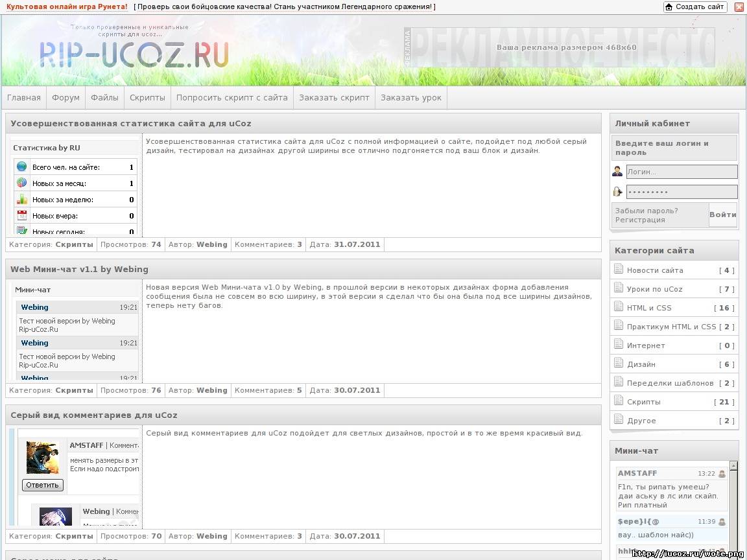Click the profile icon next to $epe}I{@ message
The height and width of the screenshot is (560, 747).
point(722,522)
